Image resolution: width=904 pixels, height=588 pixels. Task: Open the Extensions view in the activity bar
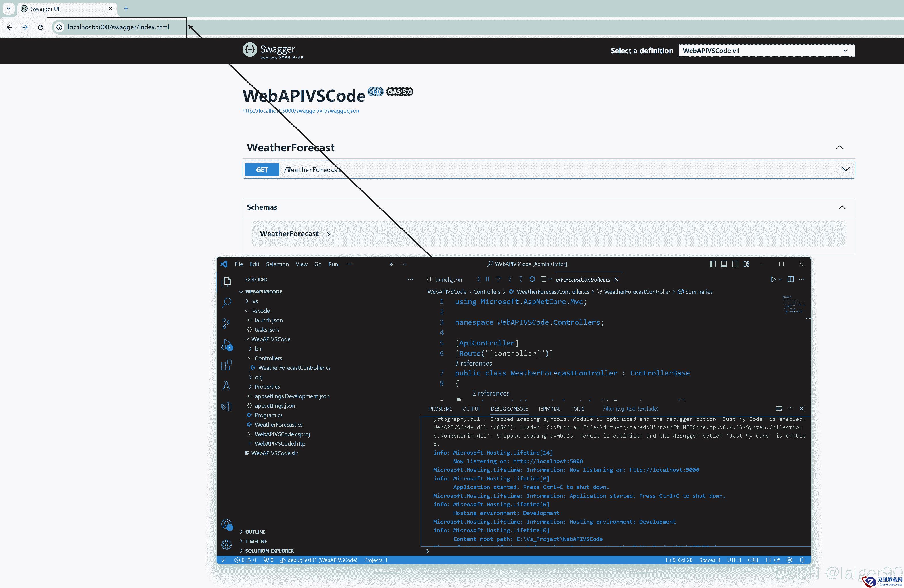click(x=226, y=365)
